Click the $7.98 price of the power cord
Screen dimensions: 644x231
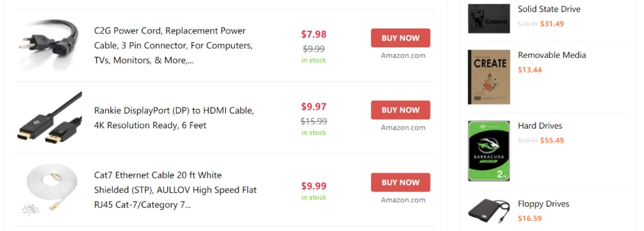[314, 34]
